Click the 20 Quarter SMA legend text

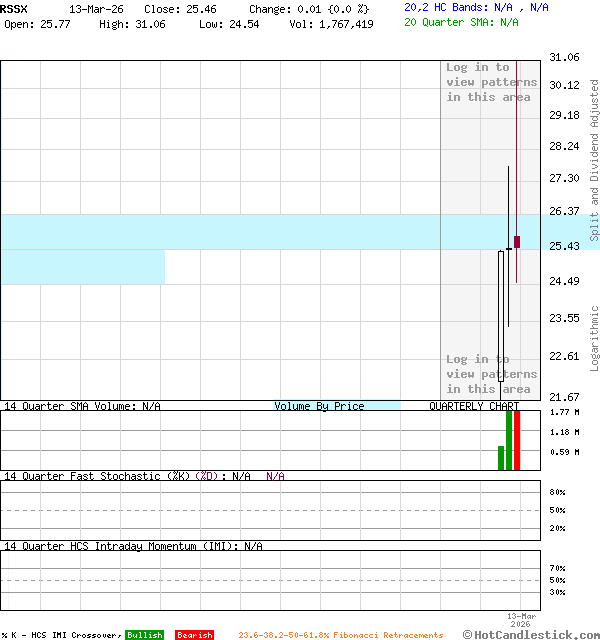[461, 22]
